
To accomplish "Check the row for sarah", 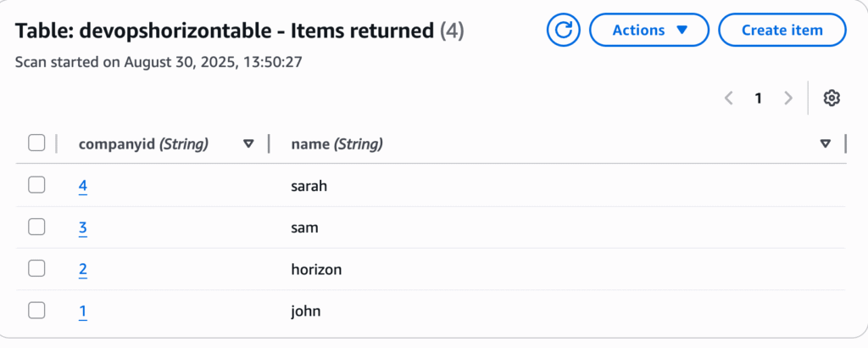I will 36,186.
